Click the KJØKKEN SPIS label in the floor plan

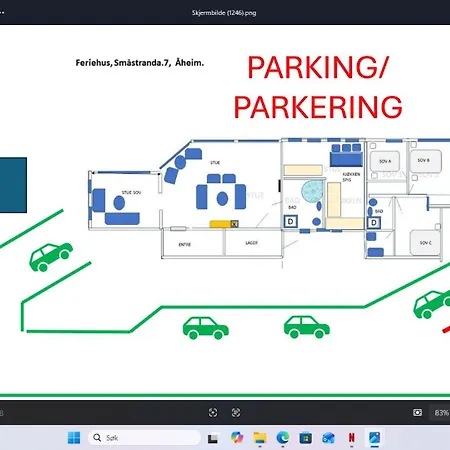351,177
